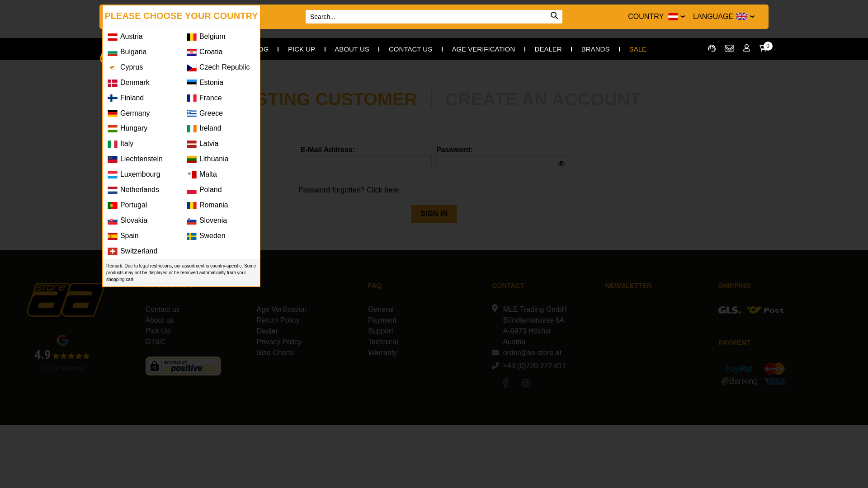Click the Post shipping logo
Viewport: 868px width, 488px height.
[765, 310]
